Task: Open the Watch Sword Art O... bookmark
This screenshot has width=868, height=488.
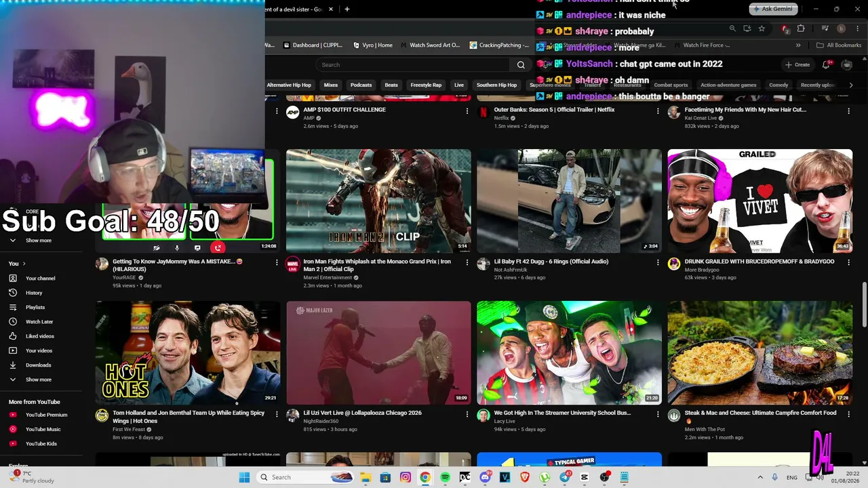Action: tap(431, 45)
